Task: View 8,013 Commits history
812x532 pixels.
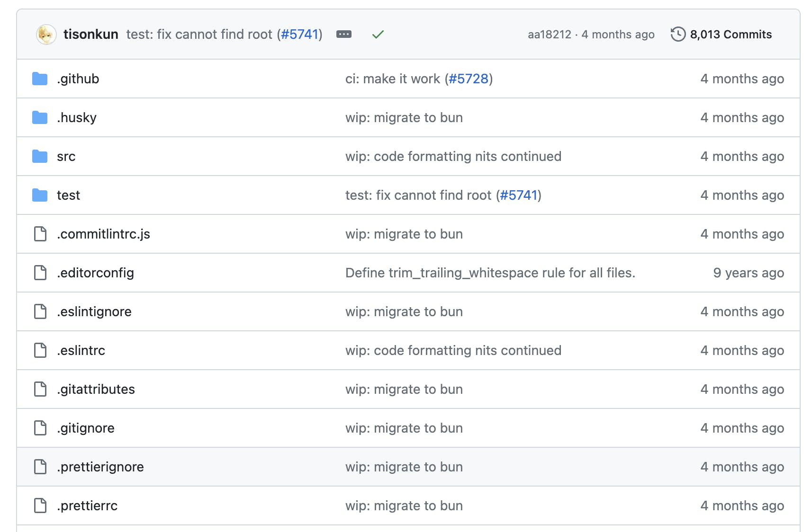Action: pos(731,35)
